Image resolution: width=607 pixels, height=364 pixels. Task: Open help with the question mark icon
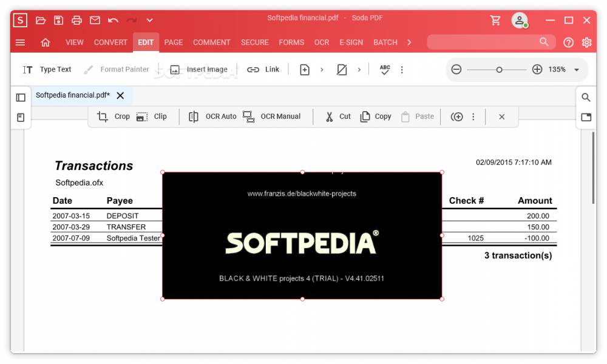(x=568, y=42)
